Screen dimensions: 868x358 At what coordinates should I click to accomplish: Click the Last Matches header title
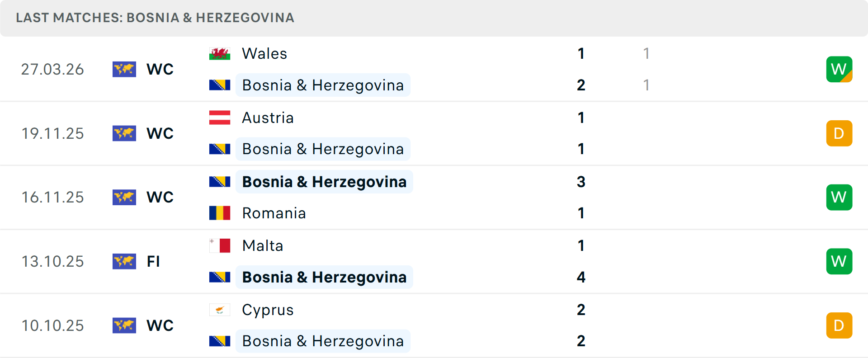[x=155, y=18]
